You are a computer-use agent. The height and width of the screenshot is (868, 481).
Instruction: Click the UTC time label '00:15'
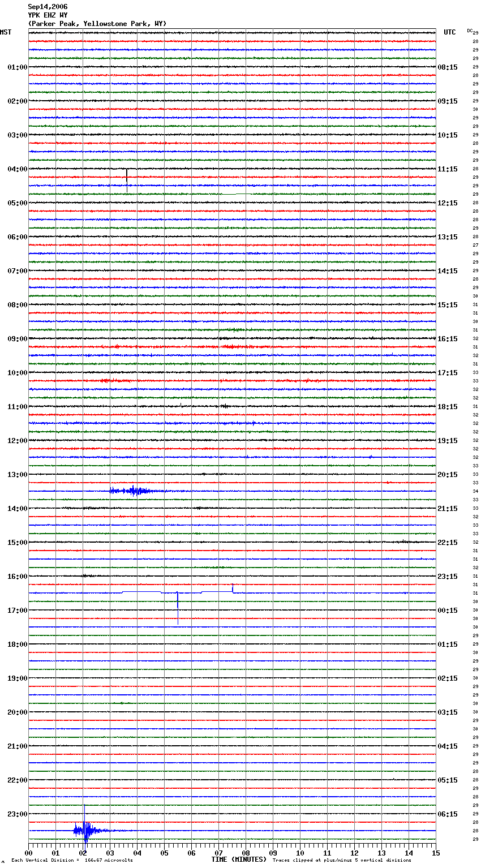[448, 611]
